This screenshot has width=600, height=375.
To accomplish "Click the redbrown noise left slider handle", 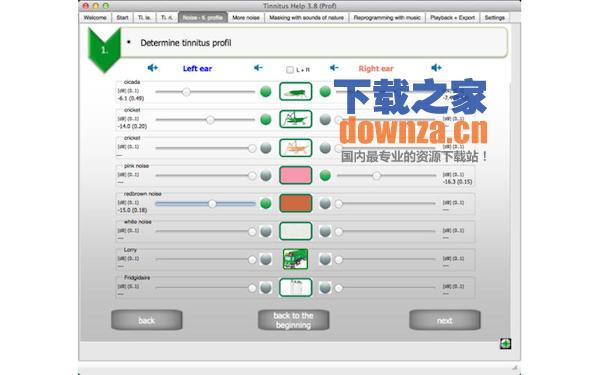I will [212, 204].
